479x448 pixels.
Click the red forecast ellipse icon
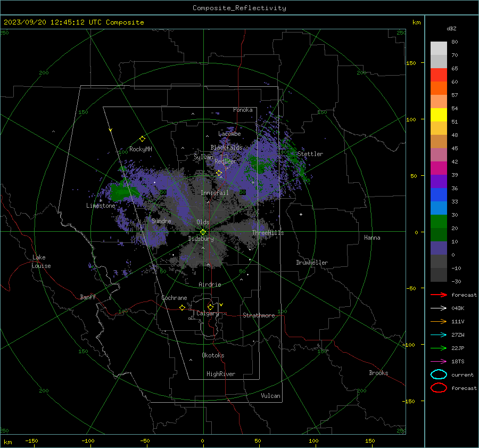tap(439, 388)
